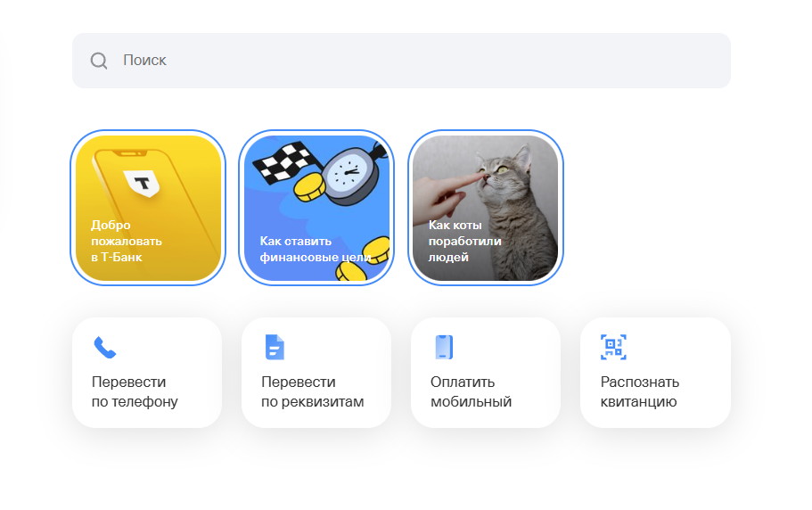Open the Как ставить финансовые цели story
Screen dimensions: 812x510
click(316, 208)
